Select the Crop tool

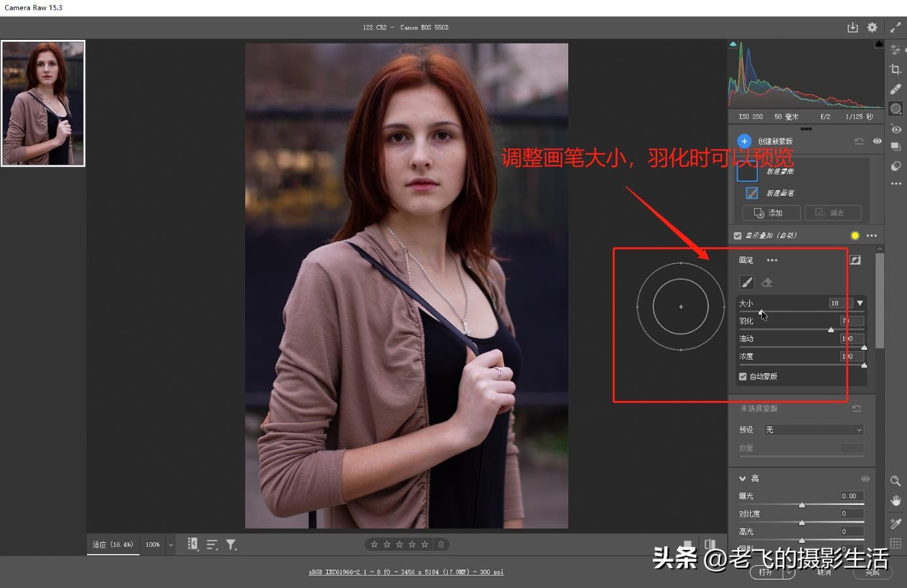(x=896, y=69)
